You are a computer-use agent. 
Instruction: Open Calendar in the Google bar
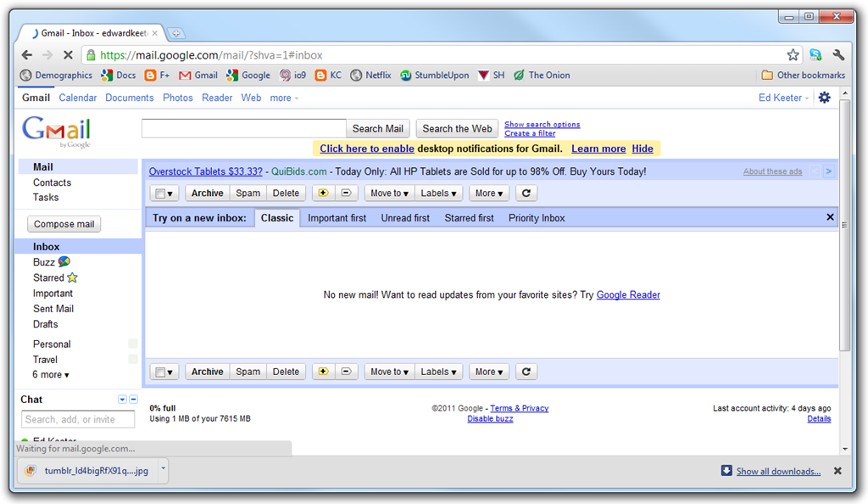(x=77, y=98)
